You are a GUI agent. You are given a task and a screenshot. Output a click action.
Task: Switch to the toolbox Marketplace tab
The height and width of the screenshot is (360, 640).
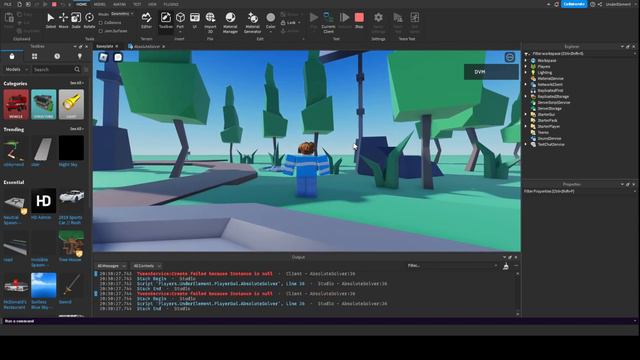12,56
